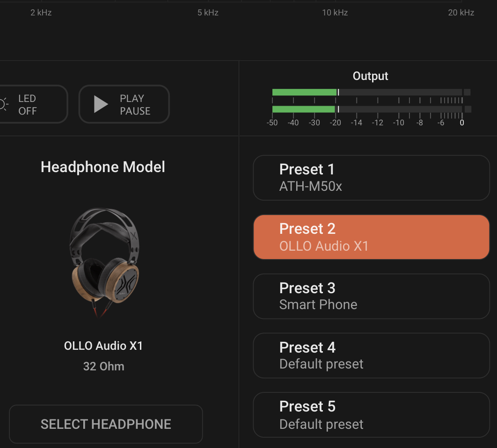Click the lower channel clip indicator square
Screen dimensions: 497x448
tap(467, 109)
